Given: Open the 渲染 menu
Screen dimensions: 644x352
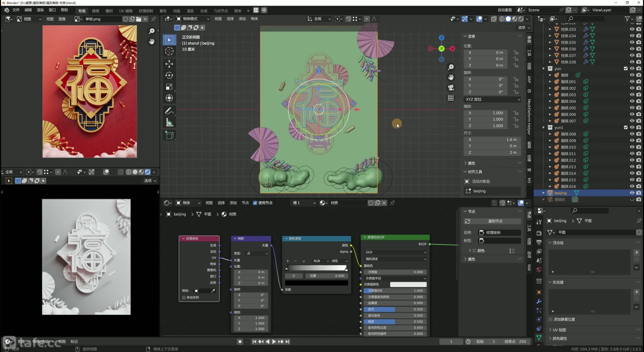Looking at the screenshot, I should pos(40,10).
